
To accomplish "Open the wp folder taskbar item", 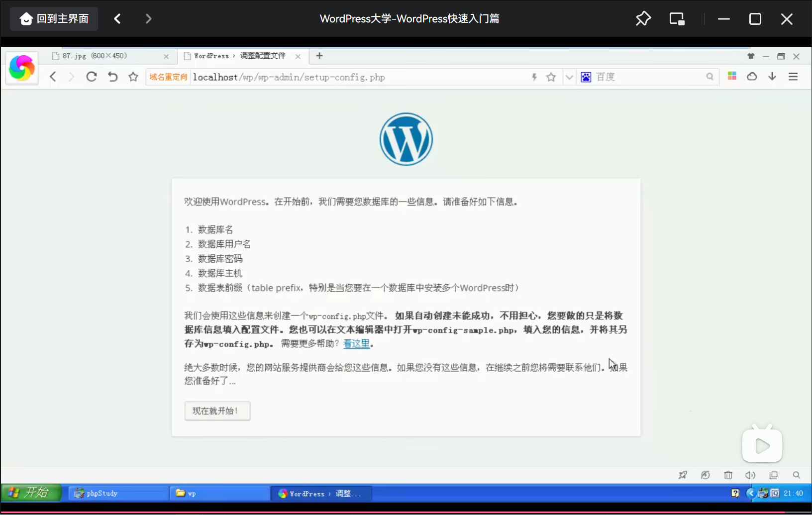I will [x=219, y=493].
